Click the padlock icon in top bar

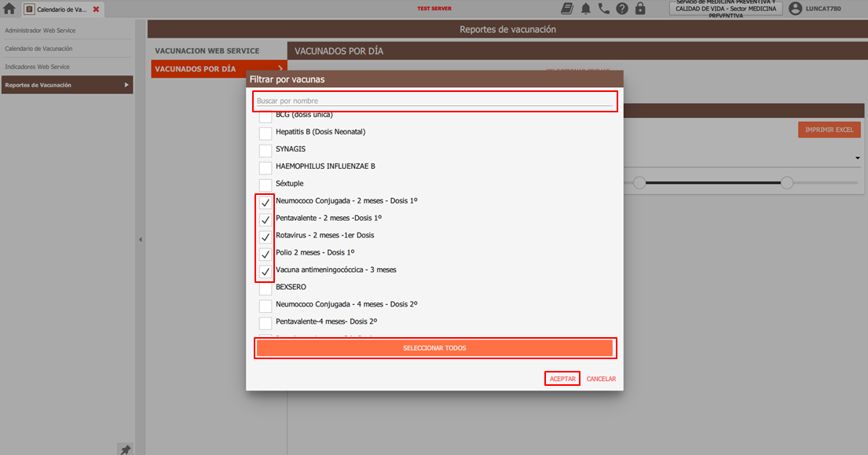tap(640, 9)
